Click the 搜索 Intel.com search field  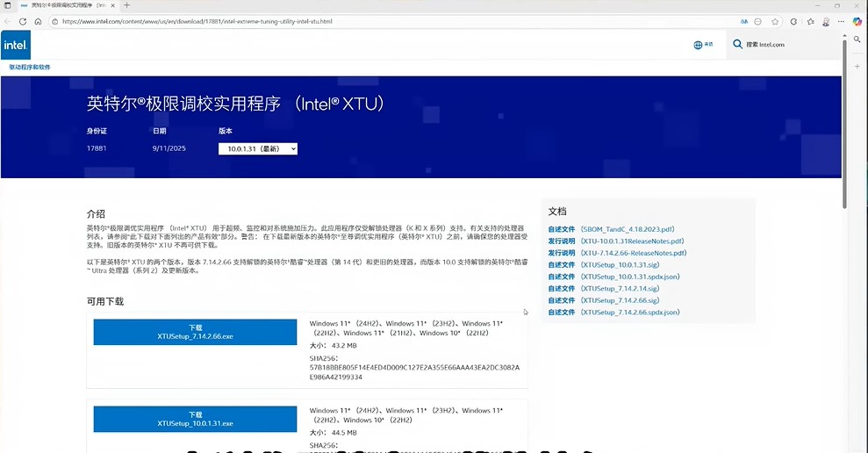coord(783,45)
